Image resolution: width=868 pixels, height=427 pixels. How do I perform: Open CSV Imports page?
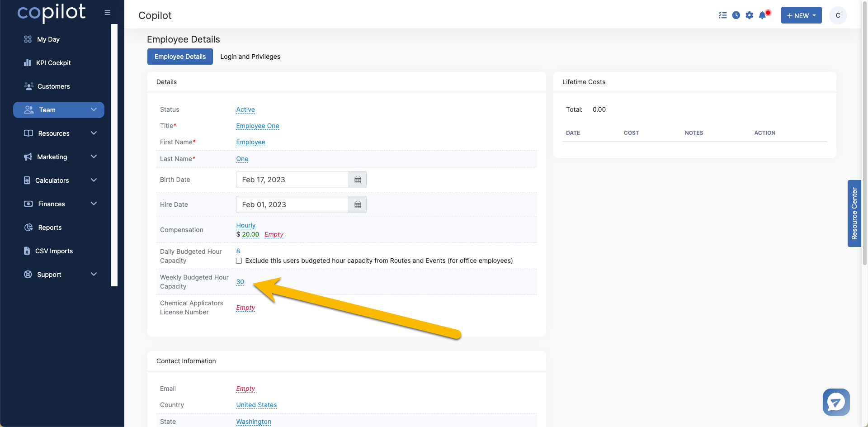pos(54,251)
